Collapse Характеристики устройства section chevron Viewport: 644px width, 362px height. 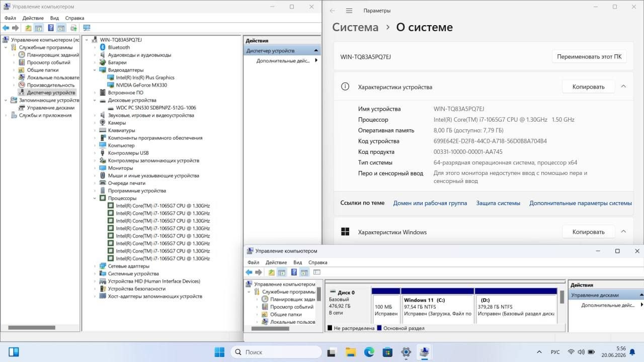coord(623,86)
